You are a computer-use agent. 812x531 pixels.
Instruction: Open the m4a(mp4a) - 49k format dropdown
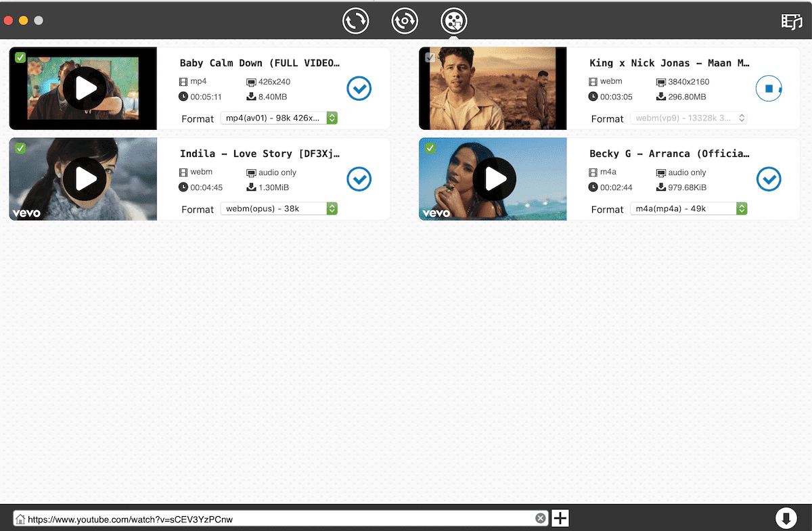tap(688, 209)
